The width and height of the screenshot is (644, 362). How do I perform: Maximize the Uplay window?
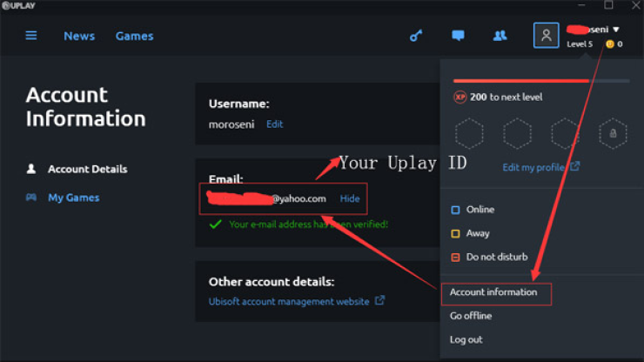pos(608,5)
